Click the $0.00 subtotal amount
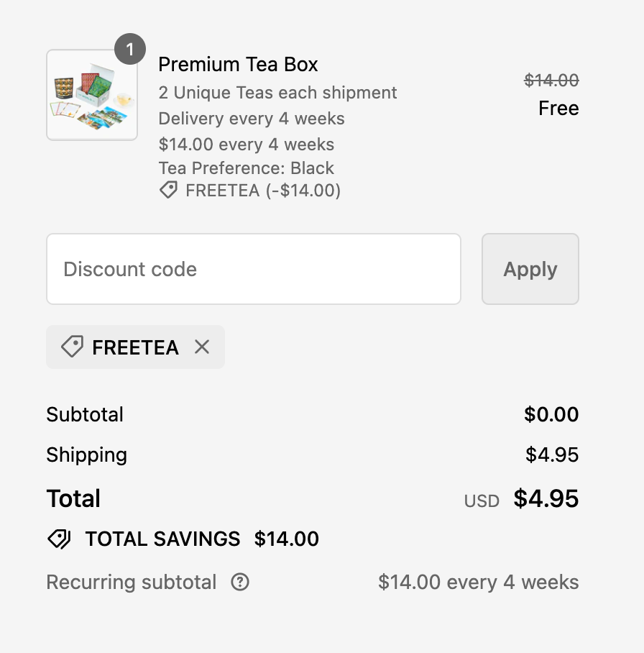Viewport: 644px width, 653px height. [x=551, y=414]
